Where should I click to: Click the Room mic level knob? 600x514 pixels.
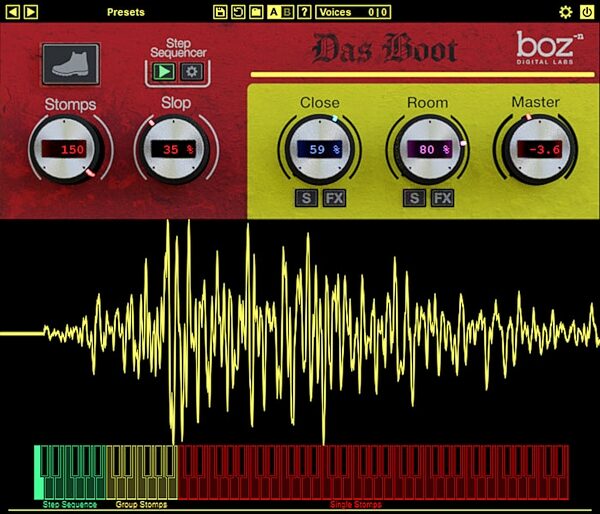[429, 150]
